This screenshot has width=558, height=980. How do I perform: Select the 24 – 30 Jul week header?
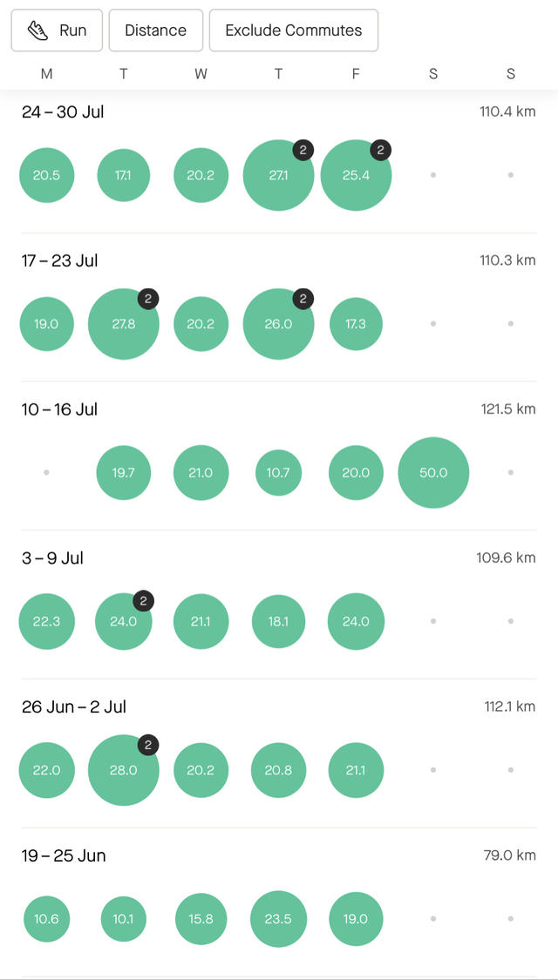[x=63, y=112]
